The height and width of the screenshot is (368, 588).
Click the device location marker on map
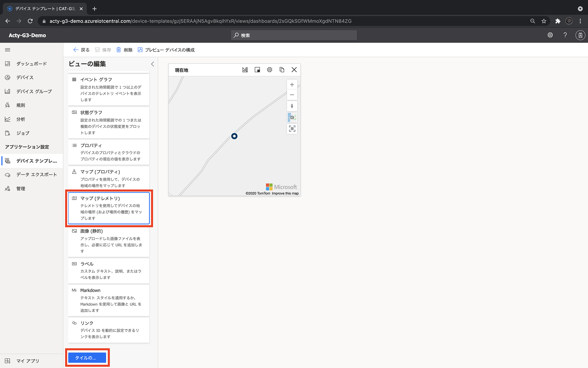(x=234, y=136)
